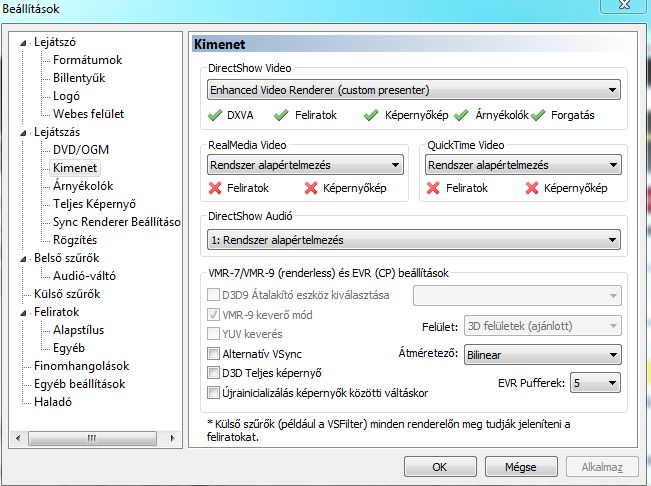Select Webes felület in the settings tree
651x486 pixels.
88,114
